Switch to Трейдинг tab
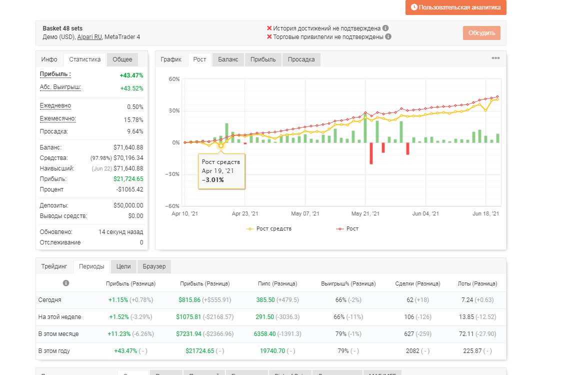588x375 pixels. (x=54, y=266)
